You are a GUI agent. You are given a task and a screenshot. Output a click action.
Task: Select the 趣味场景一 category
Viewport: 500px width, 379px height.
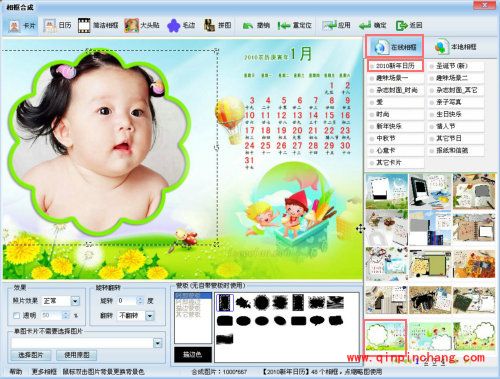click(396, 78)
